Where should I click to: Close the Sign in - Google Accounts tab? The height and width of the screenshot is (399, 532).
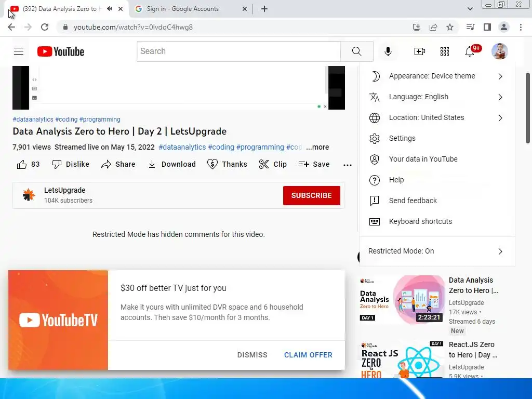[244, 9]
